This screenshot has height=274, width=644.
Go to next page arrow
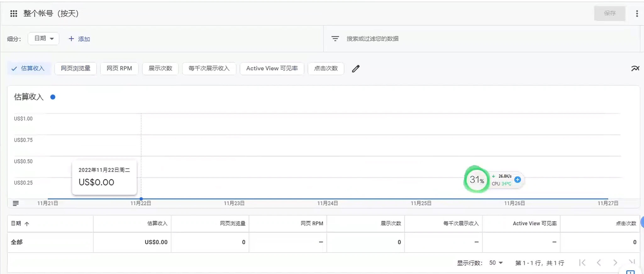point(615,263)
